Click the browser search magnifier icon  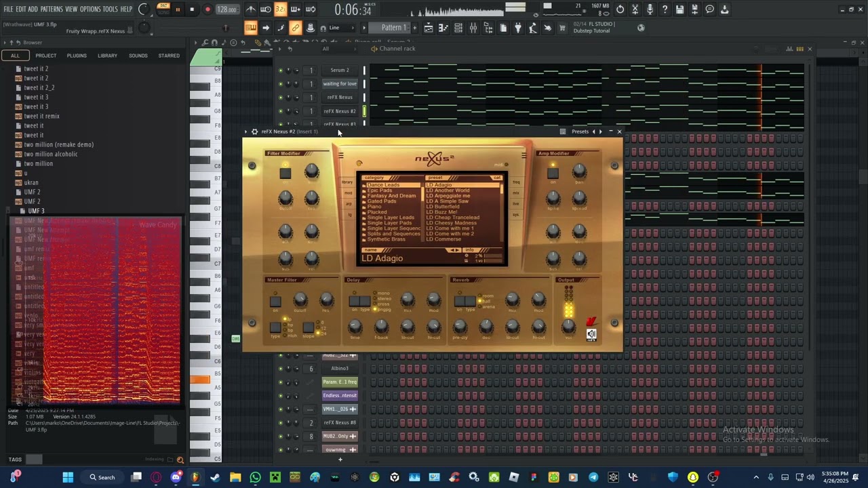tap(180, 460)
